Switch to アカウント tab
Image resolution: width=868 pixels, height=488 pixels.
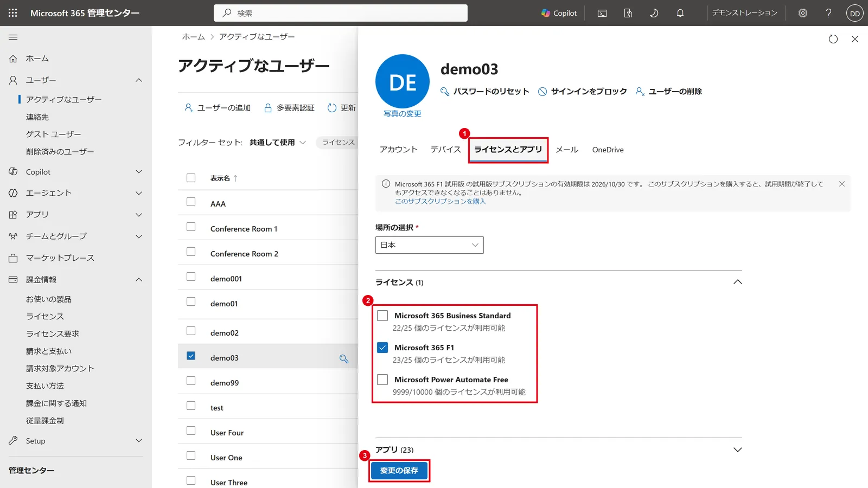[399, 150]
